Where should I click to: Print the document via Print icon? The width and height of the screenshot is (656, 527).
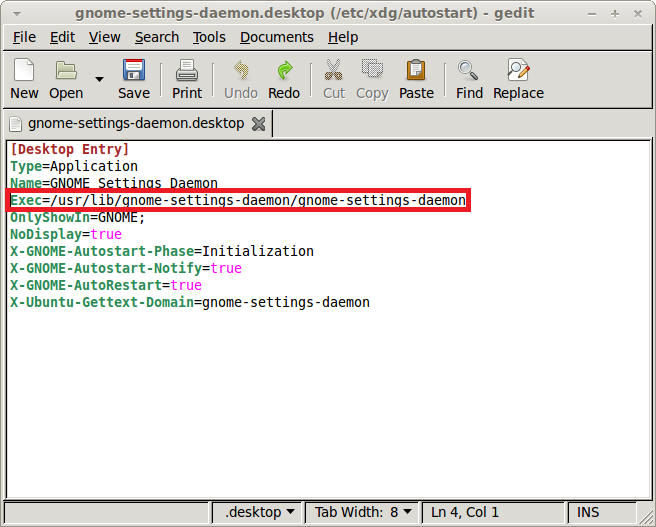(187, 70)
